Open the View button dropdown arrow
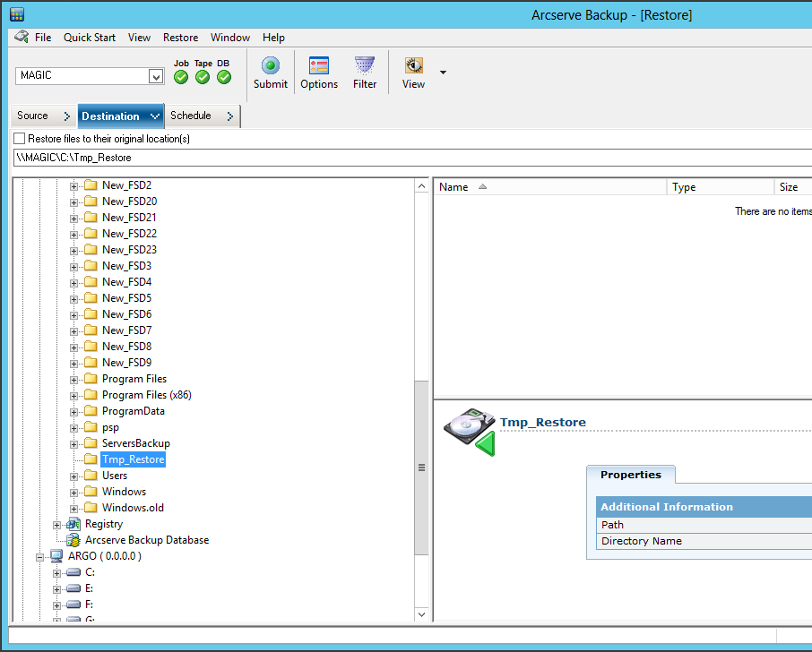 (x=443, y=73)
